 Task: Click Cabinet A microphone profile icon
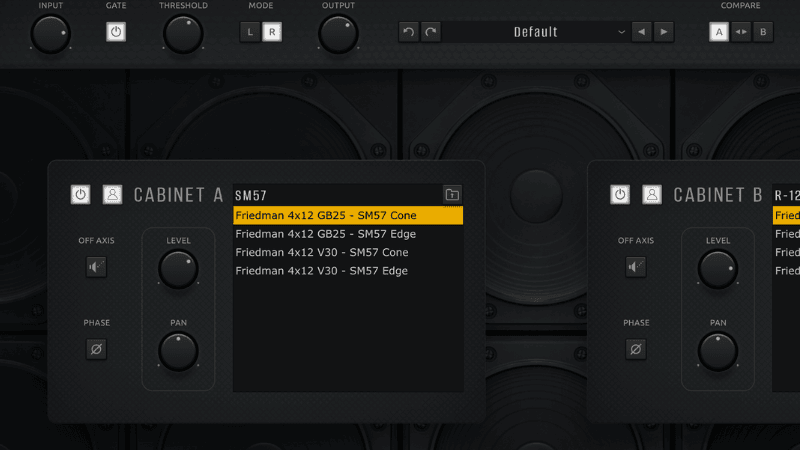coord(112,194)
